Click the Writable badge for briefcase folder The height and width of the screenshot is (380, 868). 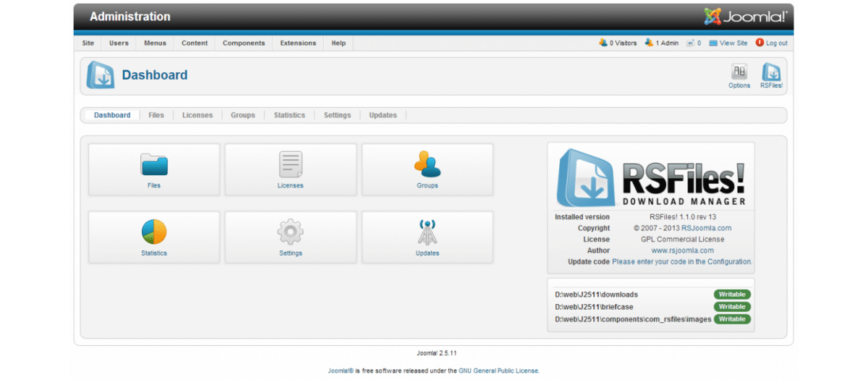732,307
